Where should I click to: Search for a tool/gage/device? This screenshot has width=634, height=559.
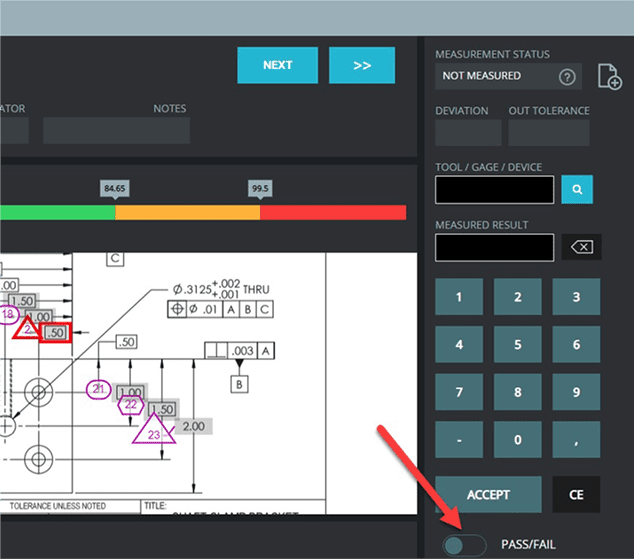[577, 189]
